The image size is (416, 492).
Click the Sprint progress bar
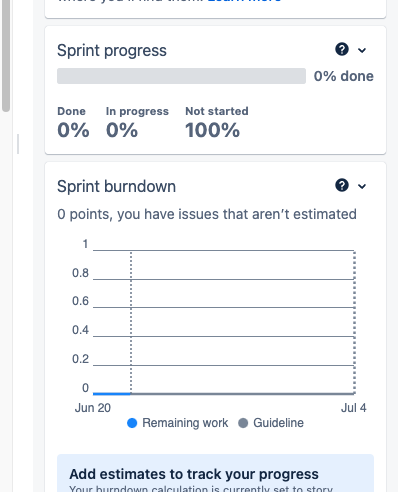(181, 76)
